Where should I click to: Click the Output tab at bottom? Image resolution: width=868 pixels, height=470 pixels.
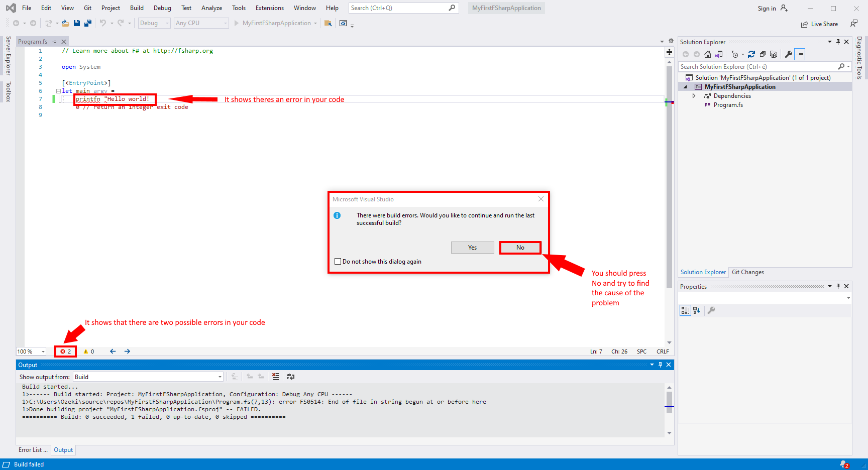point(63,450)
